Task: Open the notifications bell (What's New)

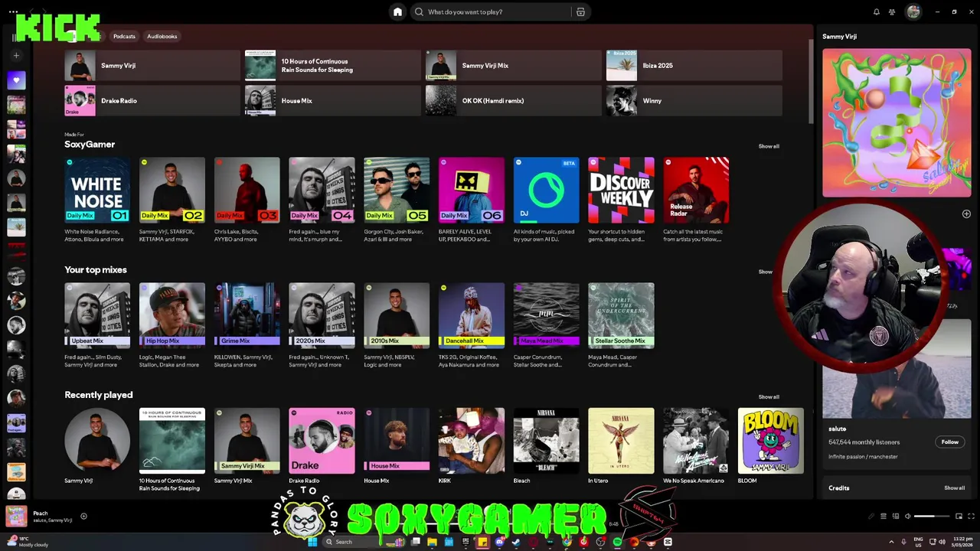Action: (877, 11)
